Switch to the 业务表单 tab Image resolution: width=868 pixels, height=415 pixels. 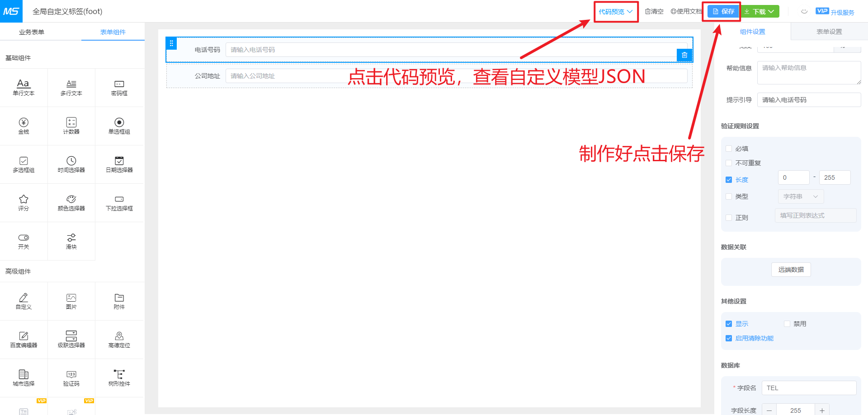(x=32, y=32)
